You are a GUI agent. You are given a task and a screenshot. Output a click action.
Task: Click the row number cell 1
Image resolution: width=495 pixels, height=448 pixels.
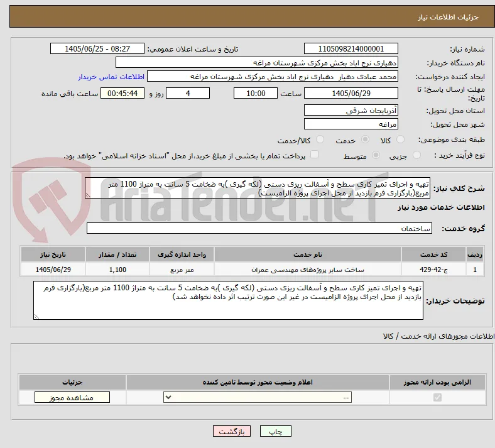point(475,270)
